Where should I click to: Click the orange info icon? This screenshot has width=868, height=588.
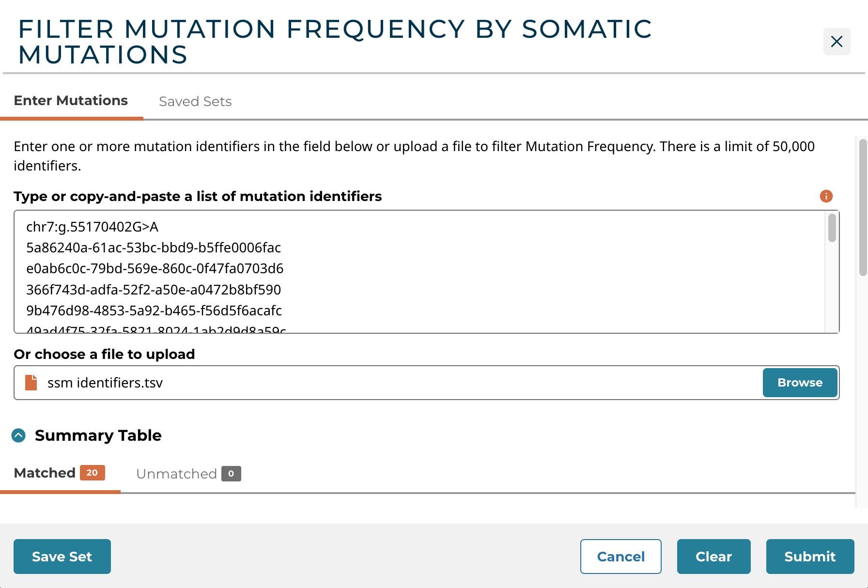tap(826, 196)
